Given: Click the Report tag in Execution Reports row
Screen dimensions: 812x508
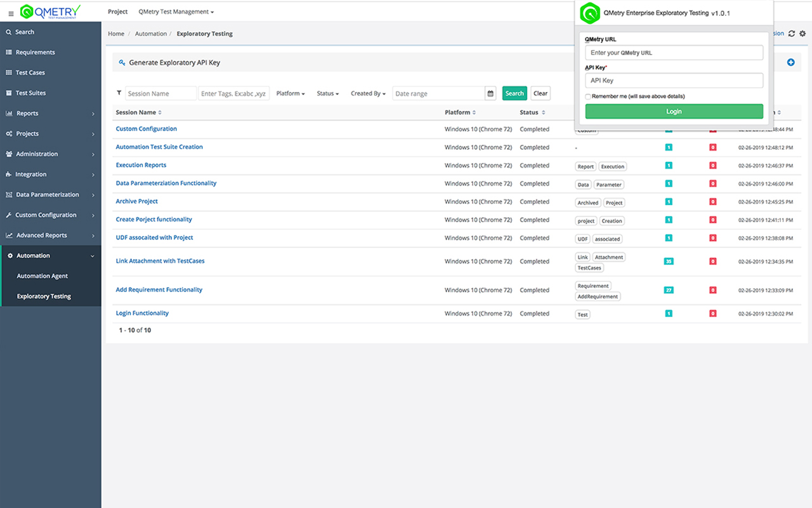Looking at the screenshot, I should click(586, 166).
